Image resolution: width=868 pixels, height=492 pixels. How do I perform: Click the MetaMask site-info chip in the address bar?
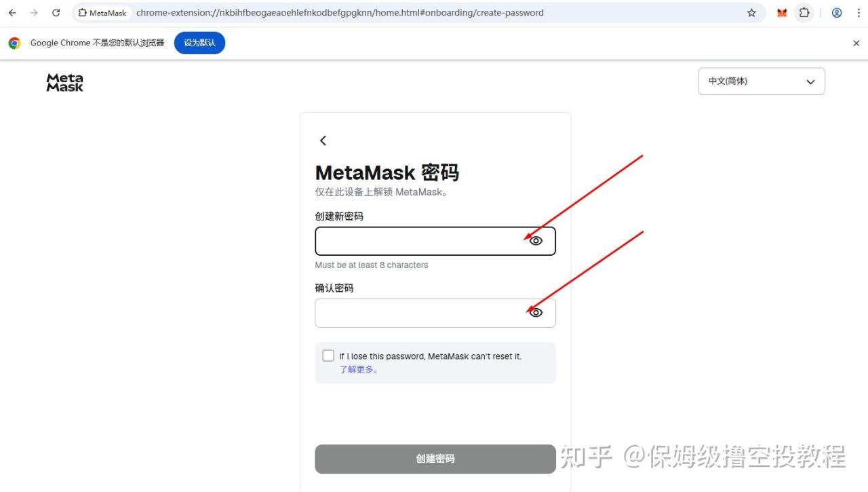point(102,13)
